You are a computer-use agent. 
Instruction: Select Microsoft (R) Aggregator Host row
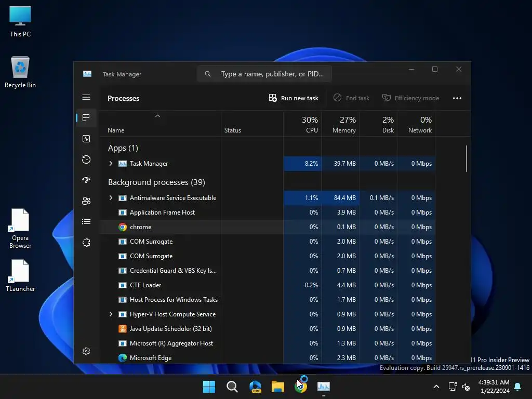click(268, 343)
